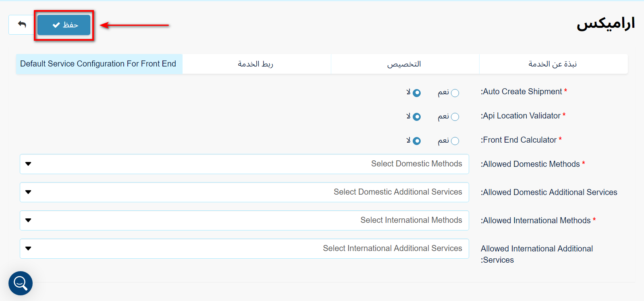Click the ارامیكس page title
Screen dimensions: 644x301
606,23
